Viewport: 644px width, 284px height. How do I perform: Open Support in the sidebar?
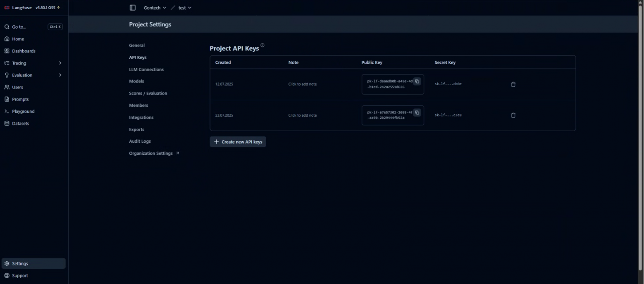[x=34, y=275]
